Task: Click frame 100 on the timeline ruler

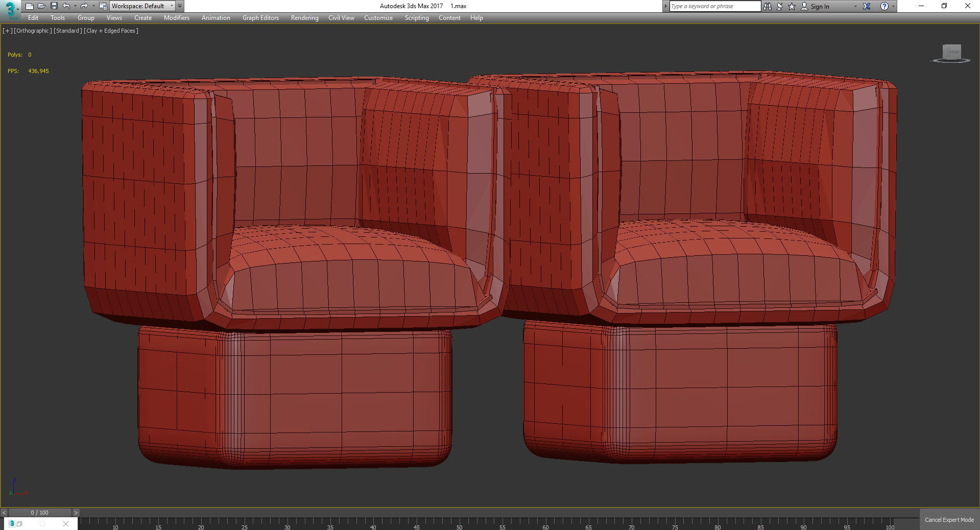Action: 890,527
